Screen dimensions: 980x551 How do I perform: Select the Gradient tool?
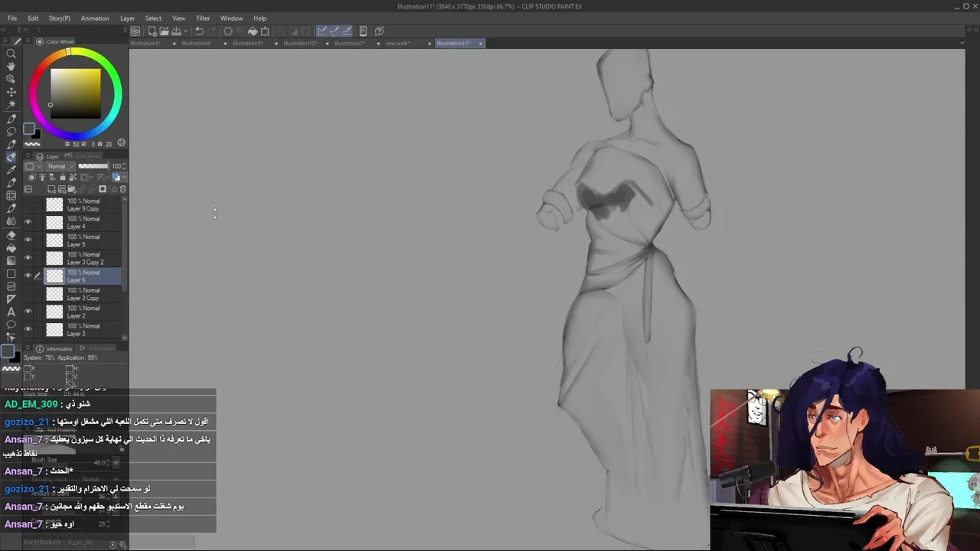click(11, 261)
